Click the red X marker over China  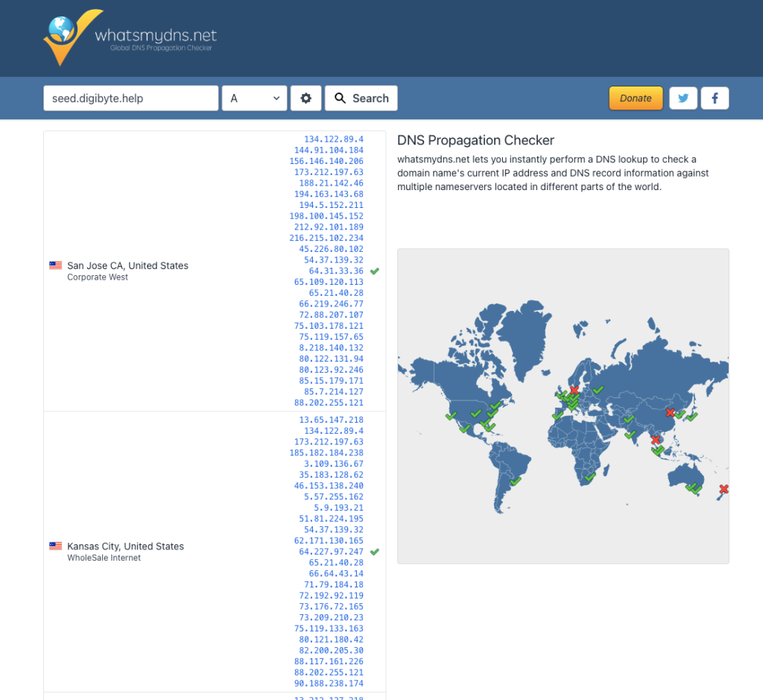coord(670,412)
